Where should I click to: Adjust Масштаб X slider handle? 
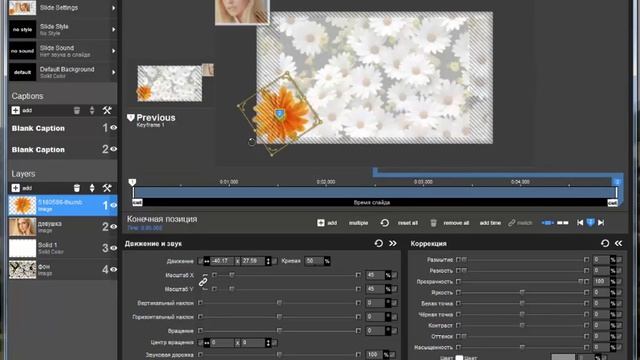pyautogui.click(x=231, y=275)
